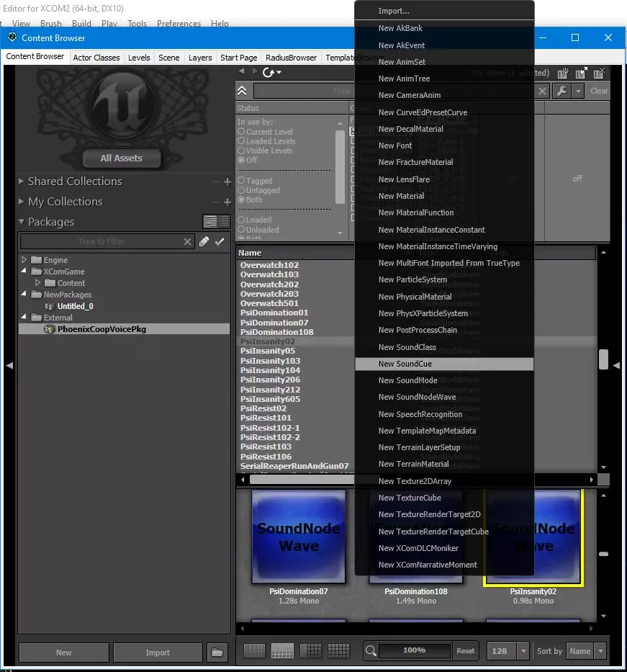Viewport: 627px width, 672px height.
Task: Select list-only layout icon at bottom
Action: [254, 650]
